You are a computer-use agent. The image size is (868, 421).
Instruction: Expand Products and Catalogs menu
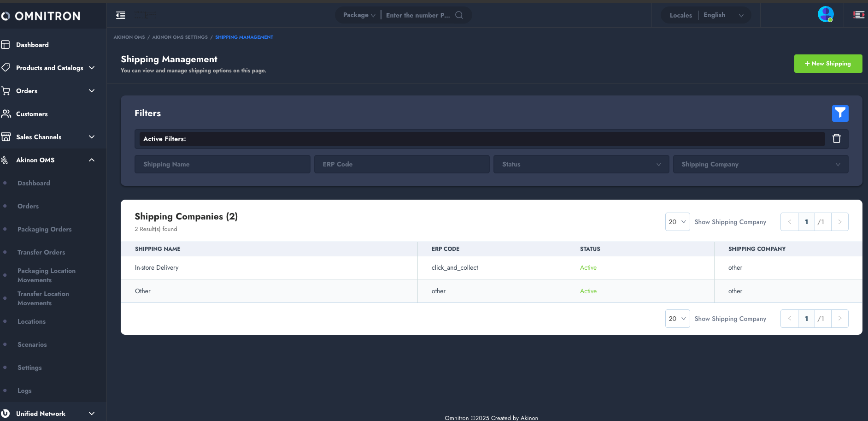point(92,68)
